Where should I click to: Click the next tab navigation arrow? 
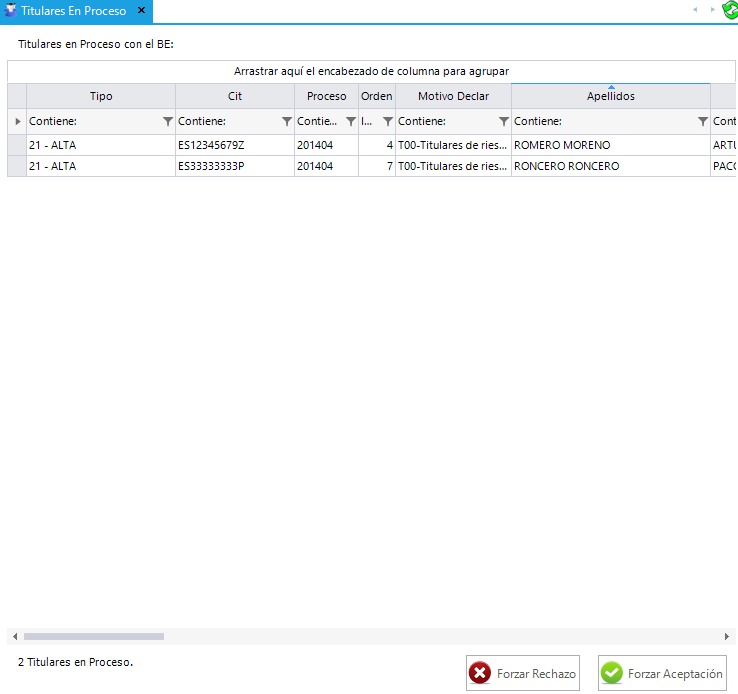[713, 10]
